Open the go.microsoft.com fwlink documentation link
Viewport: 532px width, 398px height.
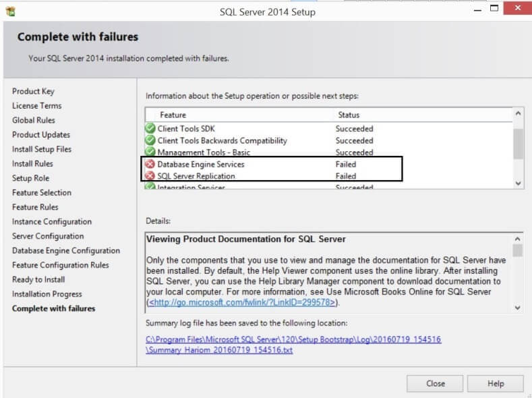tap(242, 302)
